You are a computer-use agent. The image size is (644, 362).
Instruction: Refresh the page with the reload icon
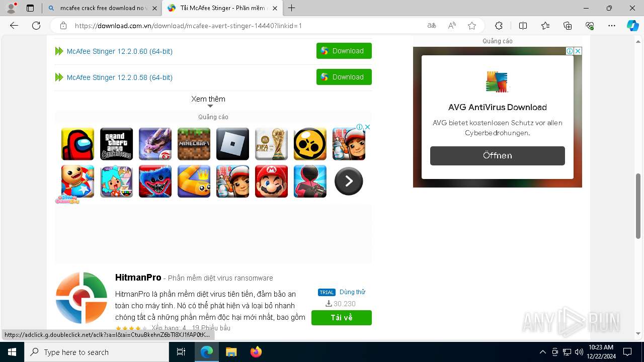[36, 26]
